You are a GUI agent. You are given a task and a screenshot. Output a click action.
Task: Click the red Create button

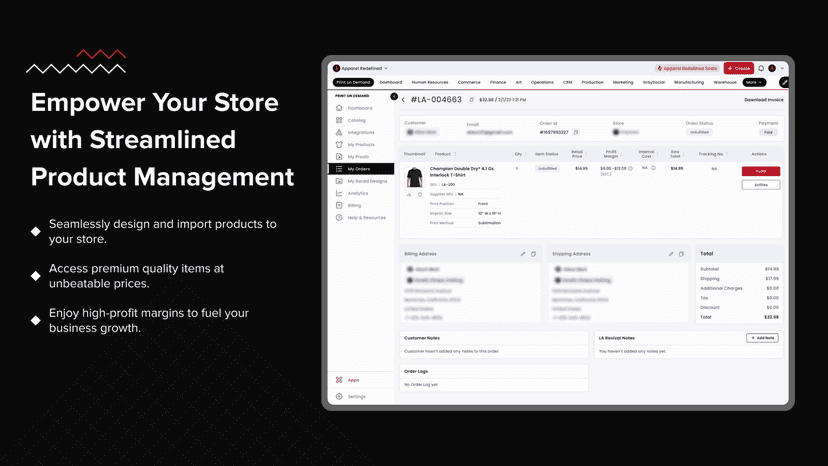(x=739, y=68)
